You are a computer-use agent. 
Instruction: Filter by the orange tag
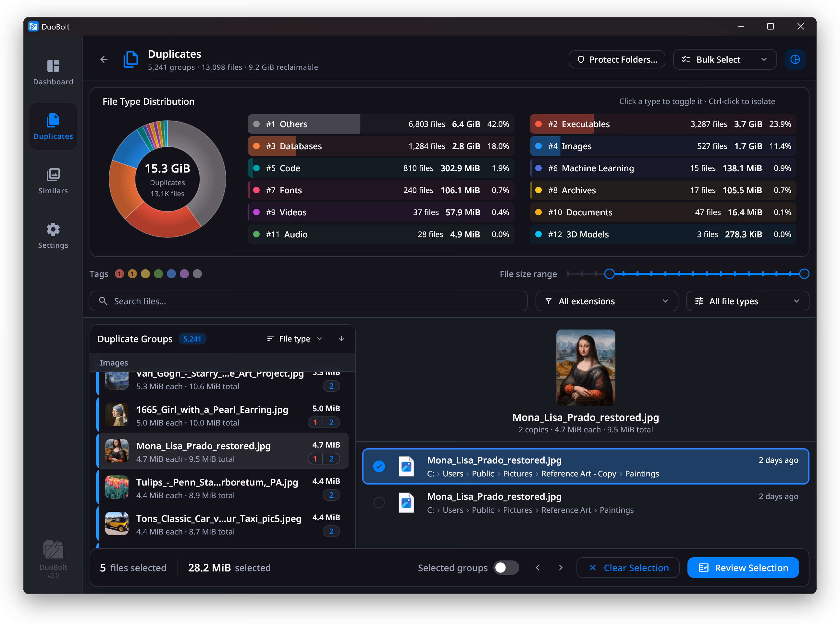132,274
